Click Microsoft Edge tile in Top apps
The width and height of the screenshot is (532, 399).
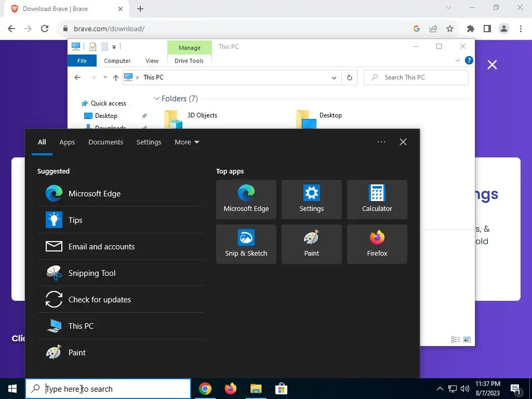click(246, 199)
